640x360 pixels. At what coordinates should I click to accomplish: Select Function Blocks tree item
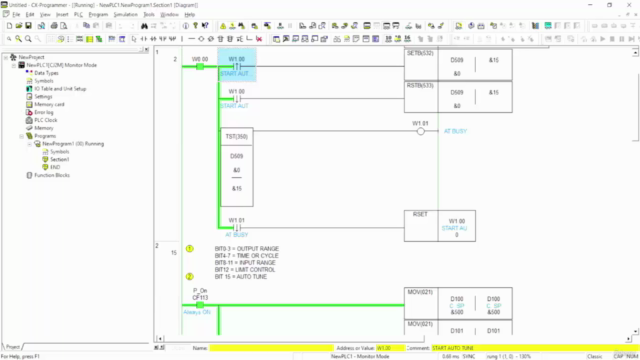pyautogui.click(x=52, y=175)
